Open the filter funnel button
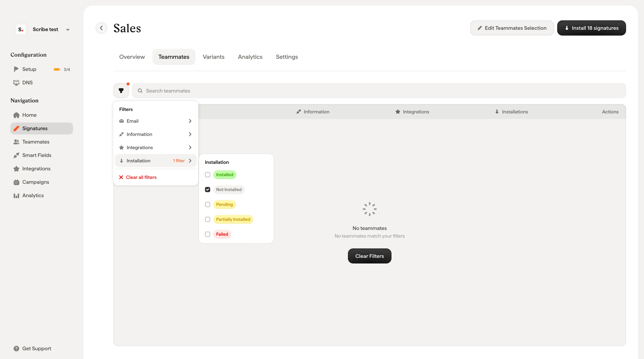This screenshot has height=359, width=644. point(121,91)
